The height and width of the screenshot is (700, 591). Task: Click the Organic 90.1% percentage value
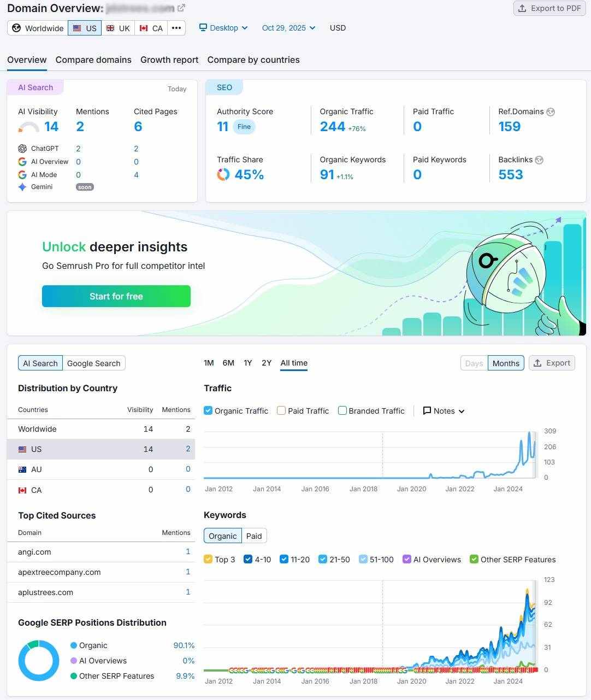click(x=184, y=645)
